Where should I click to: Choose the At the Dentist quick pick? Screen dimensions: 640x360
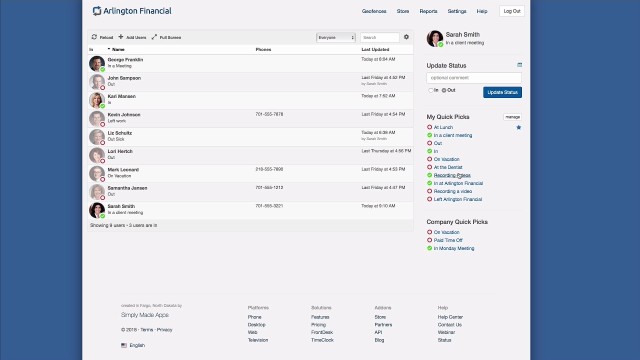(x=448, y=167)
